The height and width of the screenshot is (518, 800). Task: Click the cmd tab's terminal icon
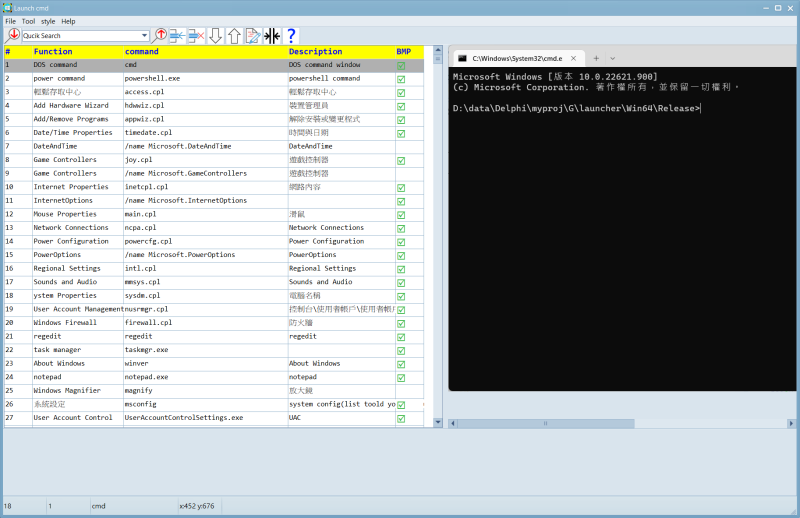[462, 58]
